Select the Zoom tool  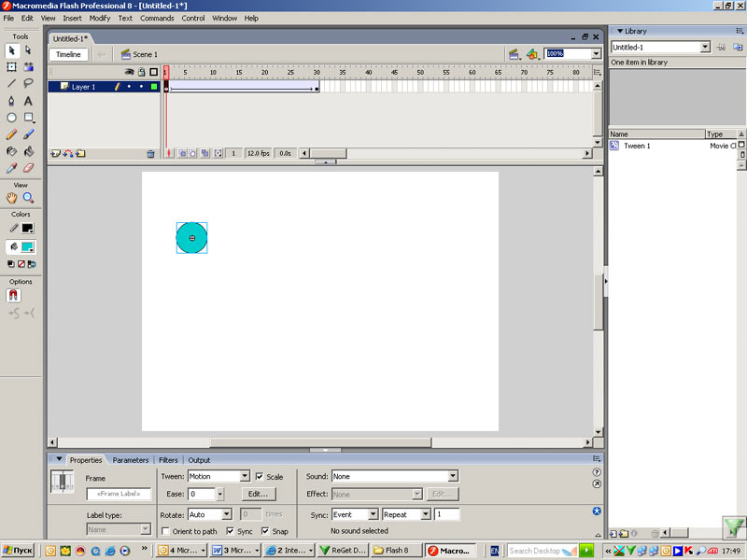pyautogui.click(x=29, y=198)
